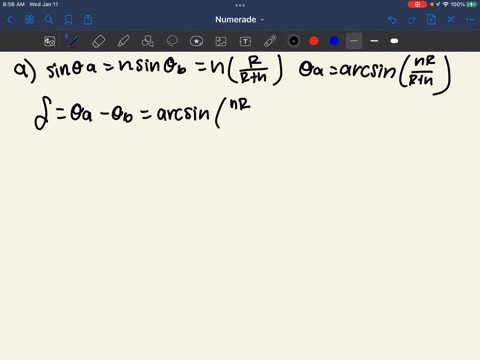Viewport: 480px width, 360px height.
Task: Select the thinnest stroke width
Action: click(x=354, y=41)
